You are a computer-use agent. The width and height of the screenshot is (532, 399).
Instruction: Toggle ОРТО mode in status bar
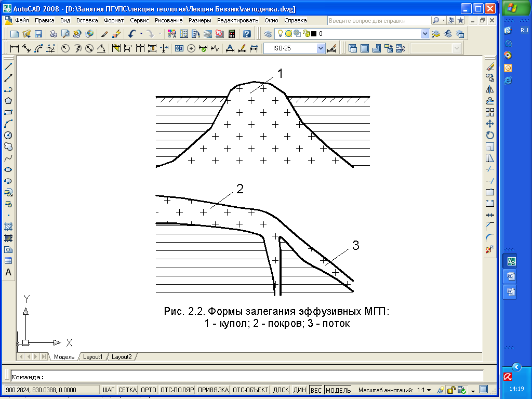(149, 390)
